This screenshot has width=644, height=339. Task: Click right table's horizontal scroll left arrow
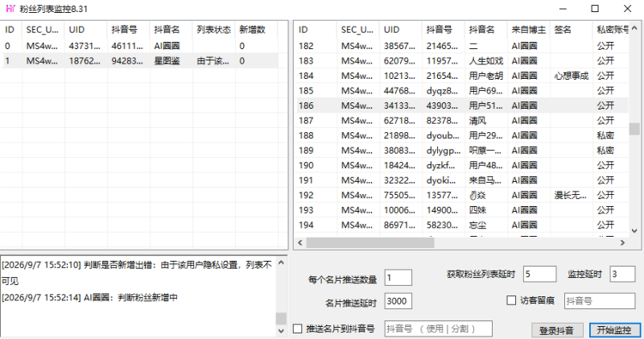coord(300,243)
